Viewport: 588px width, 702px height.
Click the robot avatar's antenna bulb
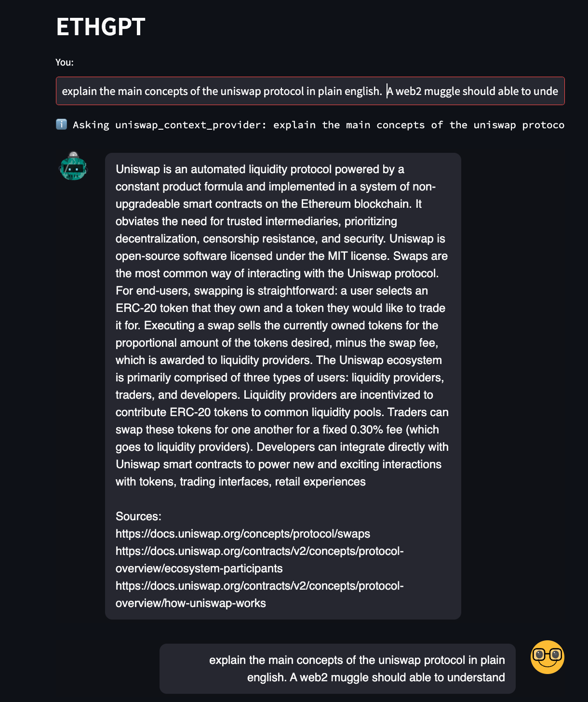[x=73, y=154]
